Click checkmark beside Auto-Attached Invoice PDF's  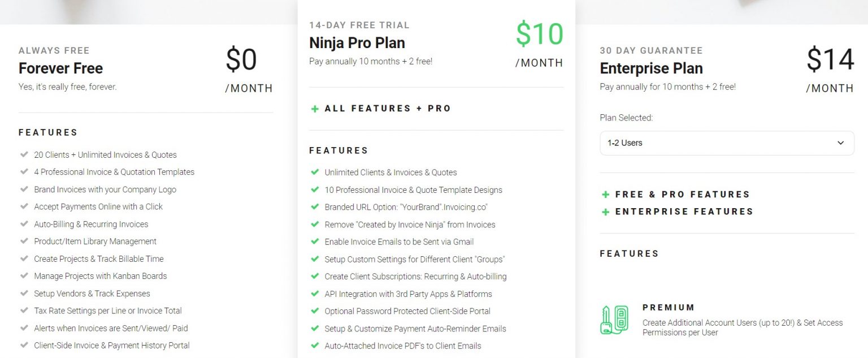pyautogui.click(x=315, y=346)
